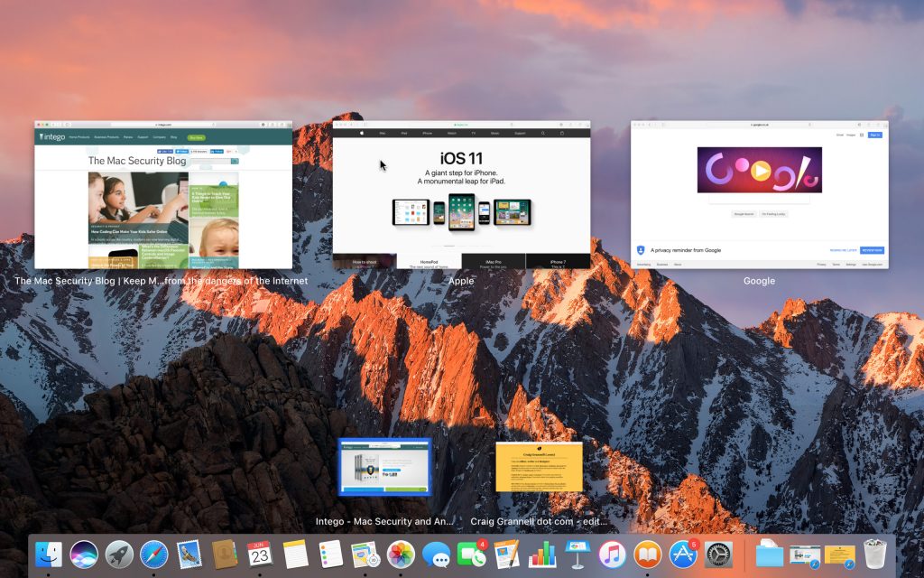Open the Mail stamp icon in Dock
924x578 pixels.
click(189, 555)
